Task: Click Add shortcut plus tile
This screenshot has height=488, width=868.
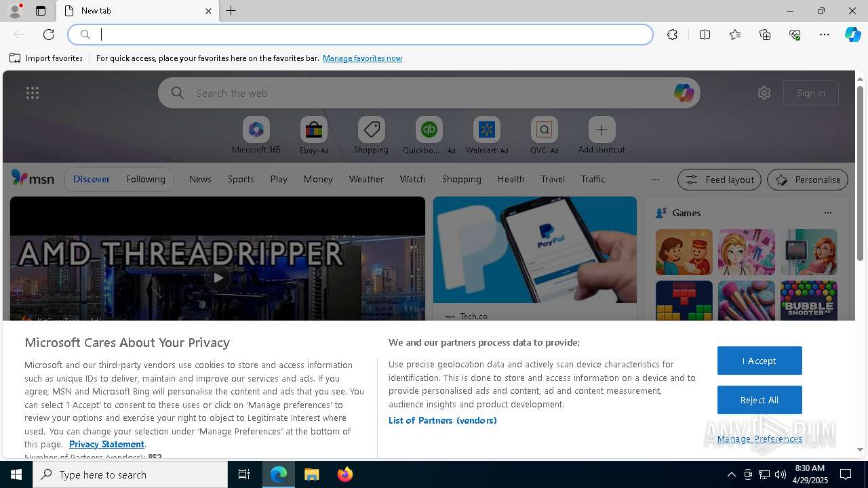Action: [601, 135]
